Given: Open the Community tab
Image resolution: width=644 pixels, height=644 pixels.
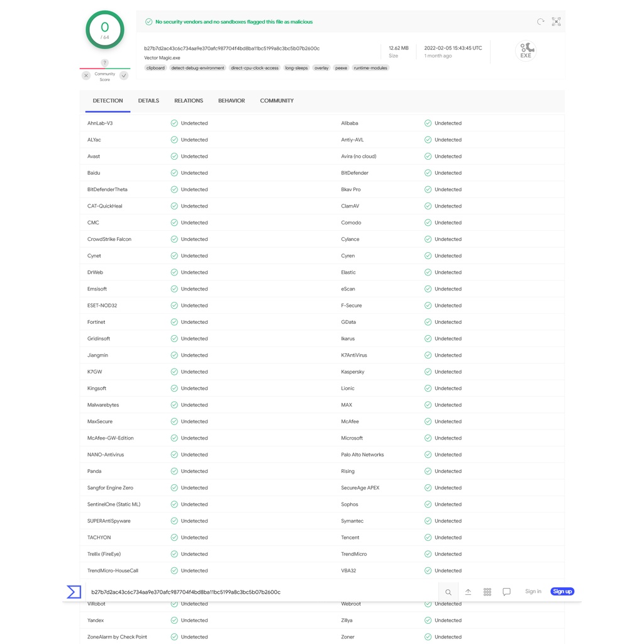Looking at the screenshot, I should 277,101.
